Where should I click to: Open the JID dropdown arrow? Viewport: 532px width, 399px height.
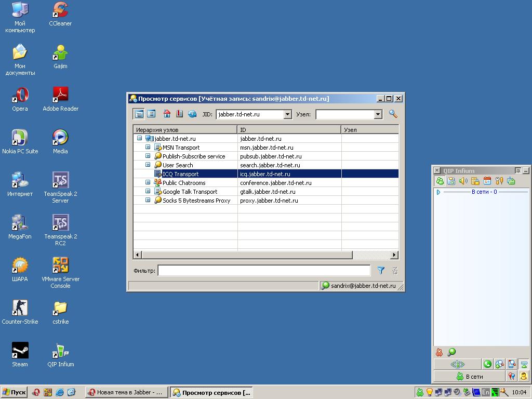coord(287,114)
